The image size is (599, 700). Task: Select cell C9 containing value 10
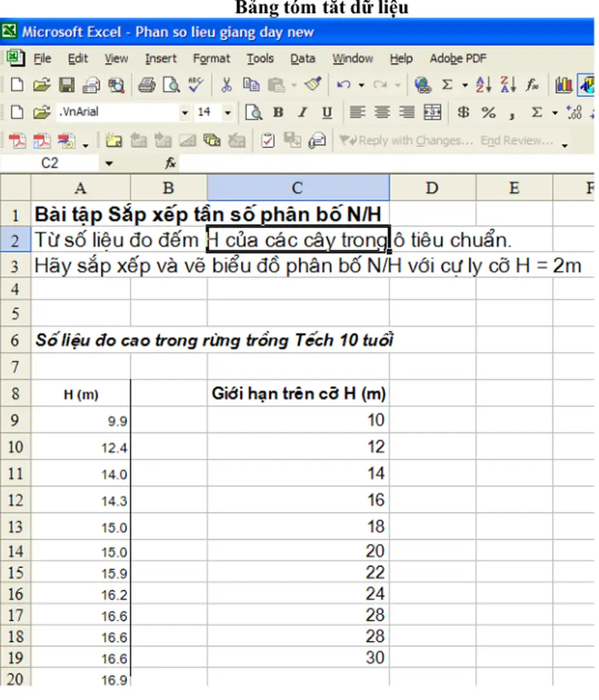click(x=298, y=421)
